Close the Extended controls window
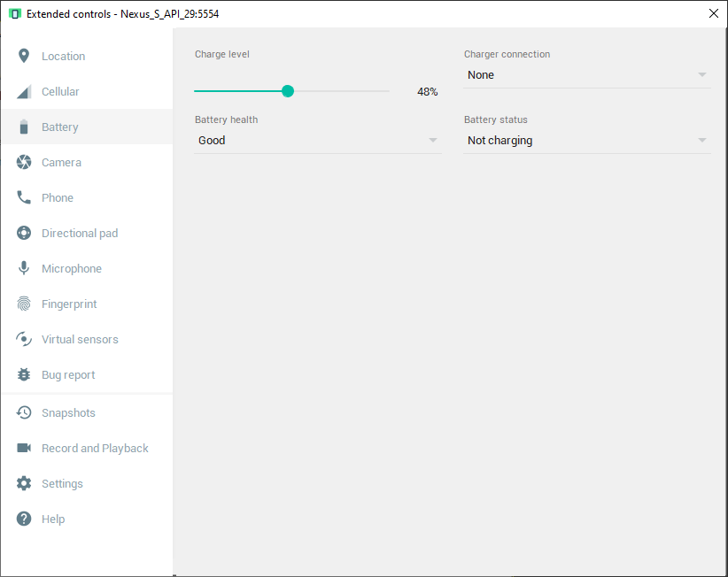The image size is (728, 577). point(714,13)
